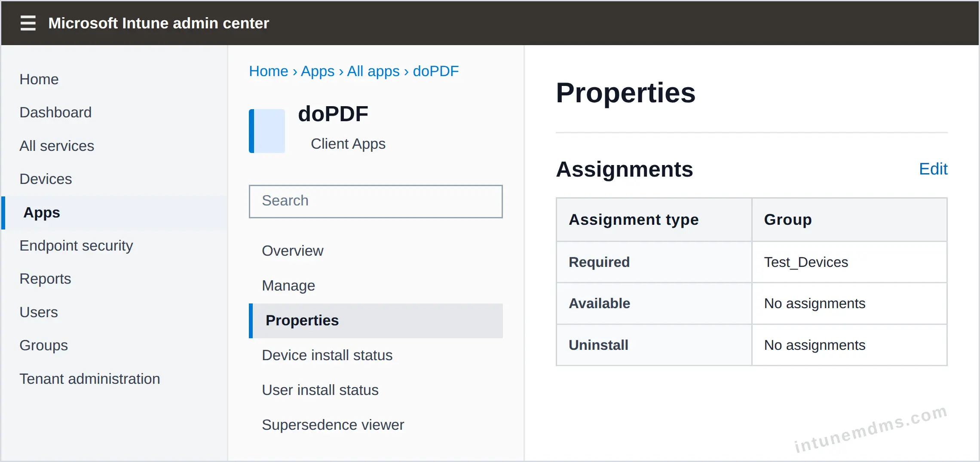Screen dimensions: 980x462
Task: Open Dashboard from the sidebar
Action: [55, 113]
